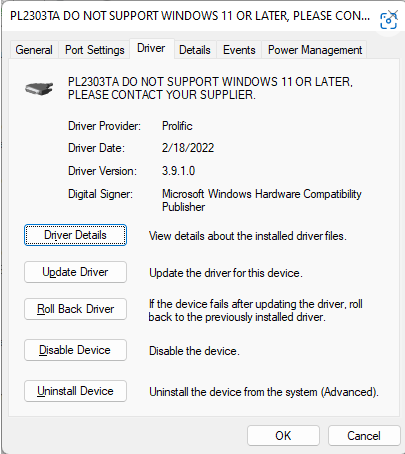Click the dialog title bar text
Viewport: 405px width, 454px height.
pos(190,16)
